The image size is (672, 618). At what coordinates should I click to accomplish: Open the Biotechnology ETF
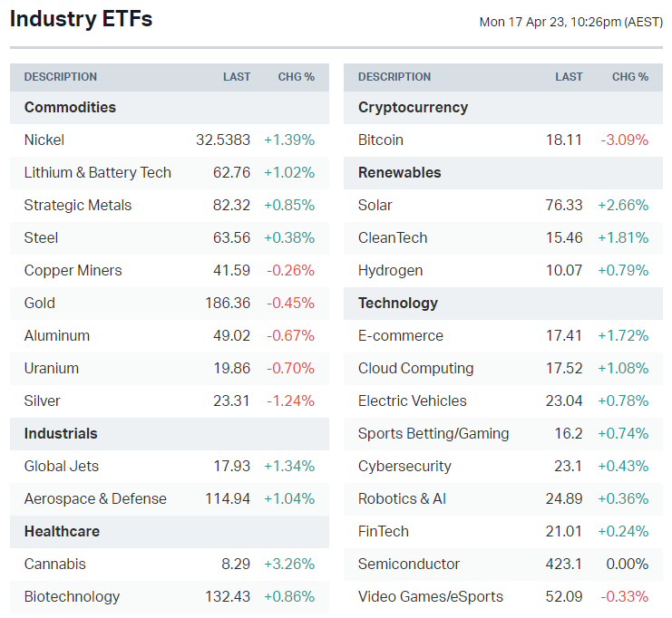click(72, 596)
